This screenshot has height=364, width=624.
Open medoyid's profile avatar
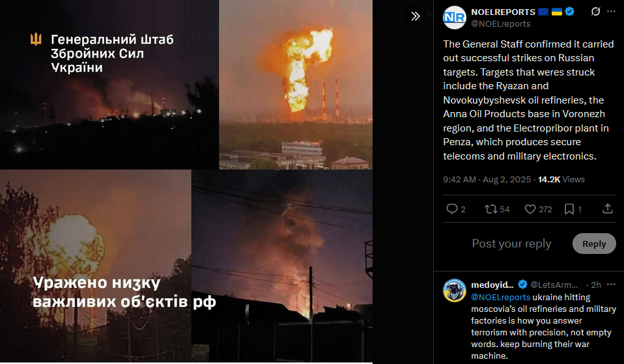pyautogui.click(x=455, y=290)
